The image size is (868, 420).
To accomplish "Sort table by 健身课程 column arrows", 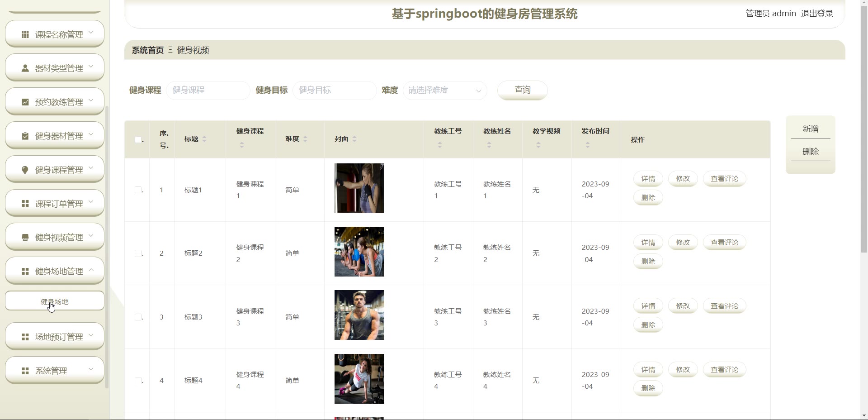I will tap(242, 145).
